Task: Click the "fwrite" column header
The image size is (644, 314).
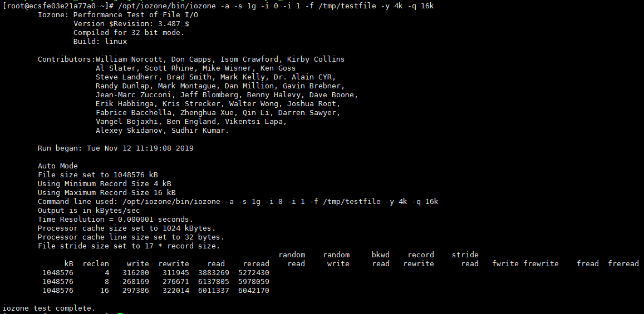Action: [x=505, y=263]
